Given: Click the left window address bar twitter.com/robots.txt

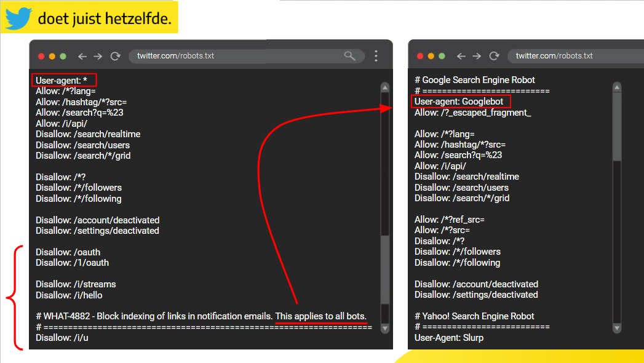Looking at the screenshot, I should click(247, 56).
